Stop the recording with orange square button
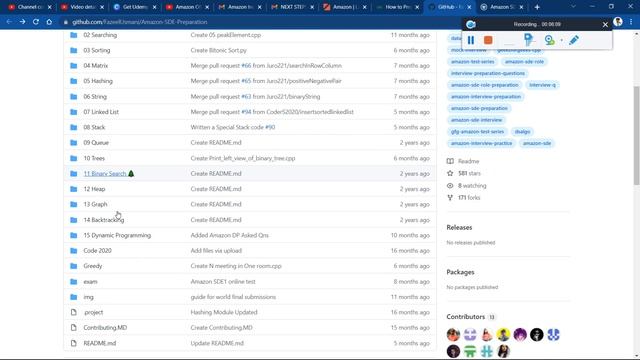640x360 pixels. (x=488, y=40)
